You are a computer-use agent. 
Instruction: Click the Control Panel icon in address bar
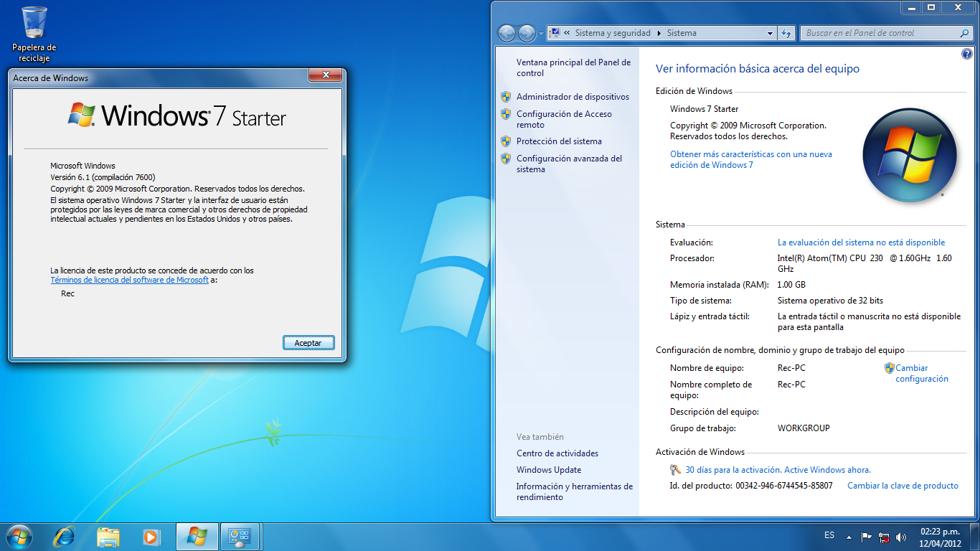pos(555,33)
